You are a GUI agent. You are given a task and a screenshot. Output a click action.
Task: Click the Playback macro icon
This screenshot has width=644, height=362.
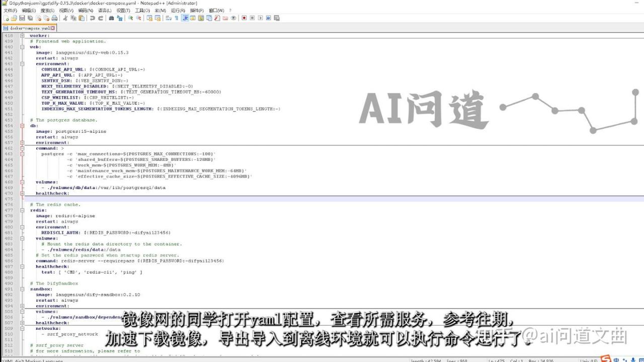point(261,18)
